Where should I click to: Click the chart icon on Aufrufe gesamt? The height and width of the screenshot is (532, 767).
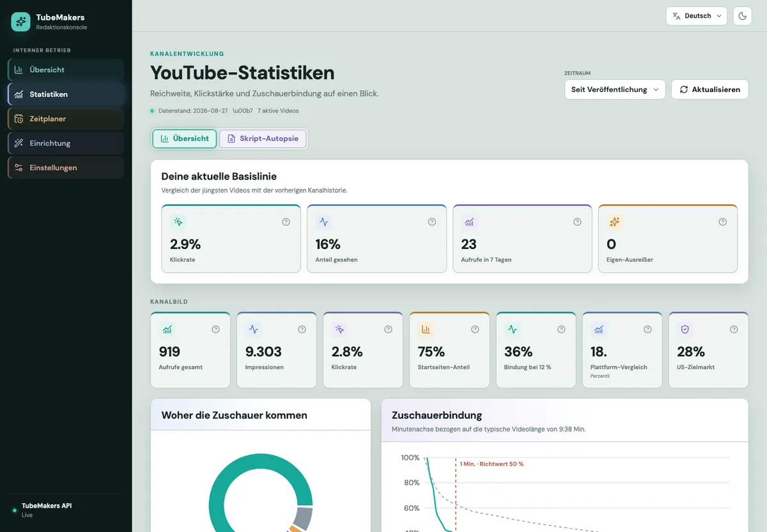click(x=167, y=330)
